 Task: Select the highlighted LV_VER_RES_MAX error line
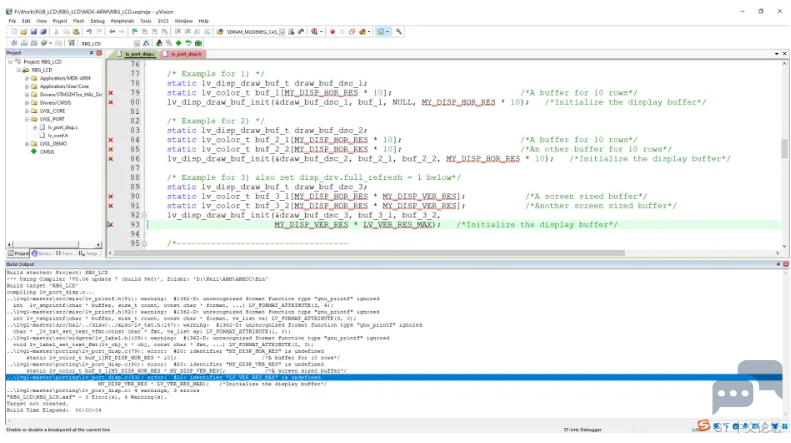pyautogui.click(x=393, y=377)
